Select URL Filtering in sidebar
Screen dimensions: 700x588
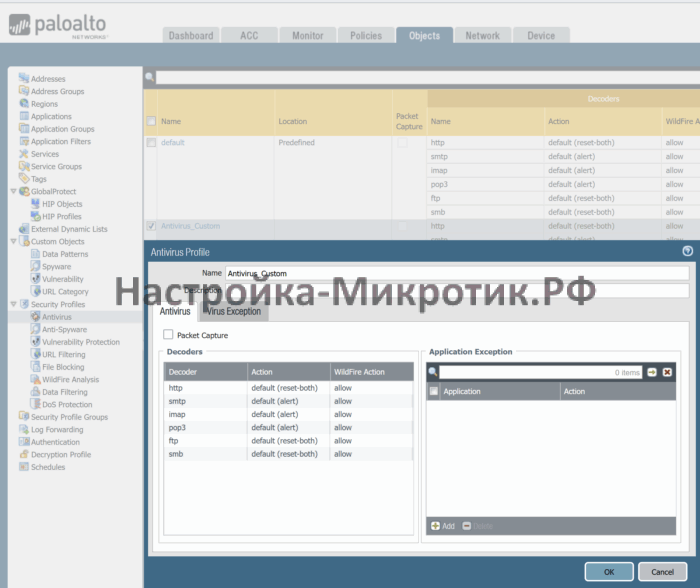pyautogui.click(x=64, y=354)
